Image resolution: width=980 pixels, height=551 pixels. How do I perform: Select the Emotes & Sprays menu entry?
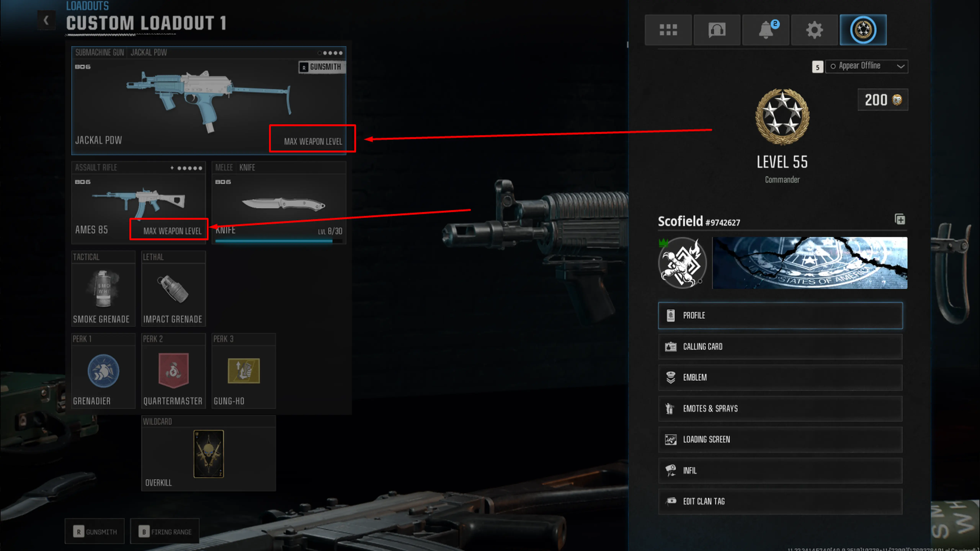coord(780,409)
